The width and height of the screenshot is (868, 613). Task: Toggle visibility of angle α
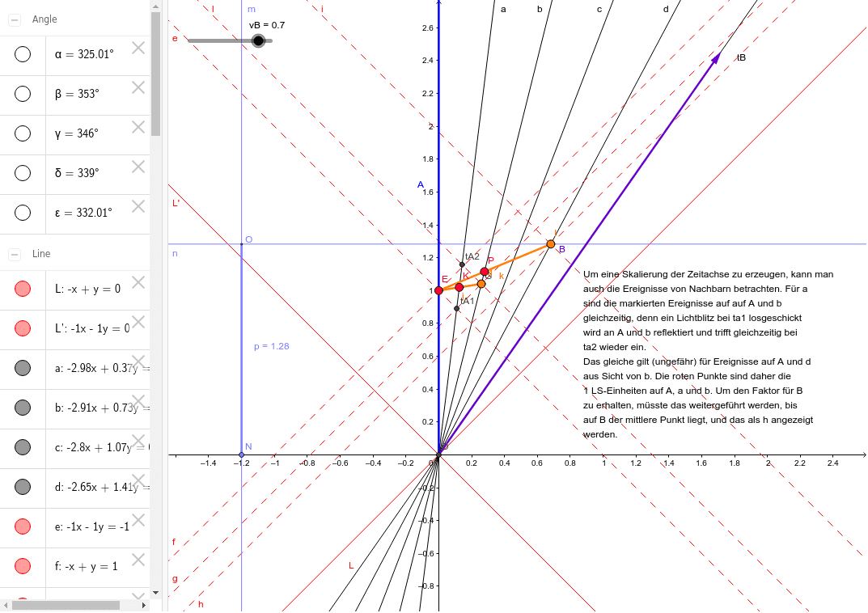[23, 54]
